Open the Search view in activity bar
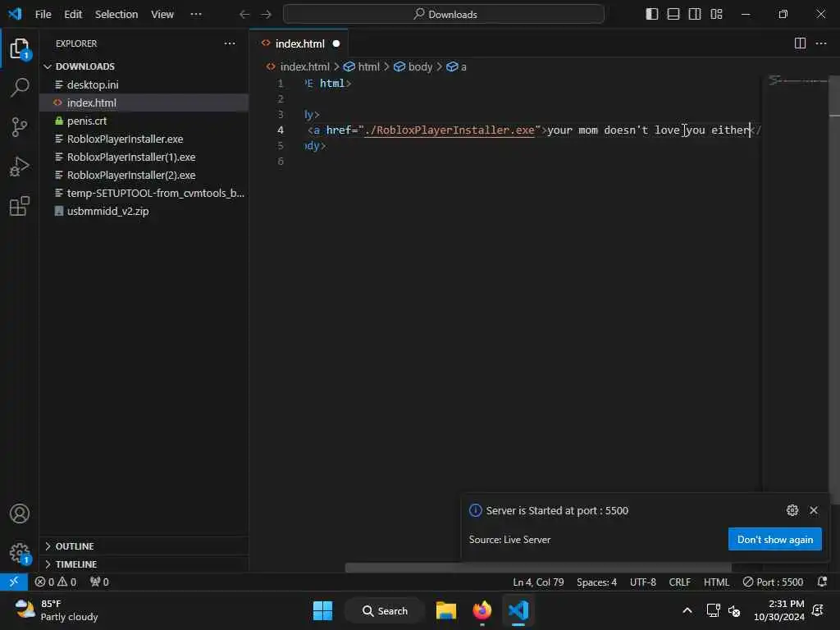Viewport: 840px width, 630px height. [x=20, y=87]
